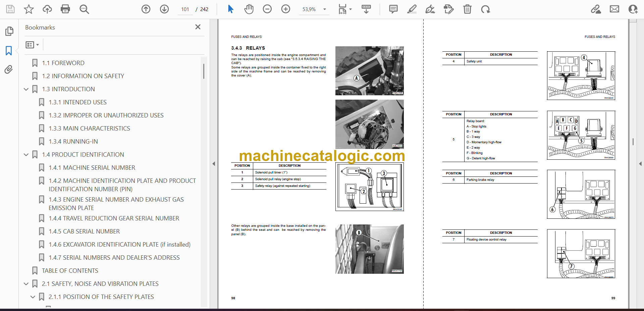Collapse 2.1.1 POSITION OF THE SAFETY PLATES
The width and height of the screenshot is (644, 311).
(33, 297)
